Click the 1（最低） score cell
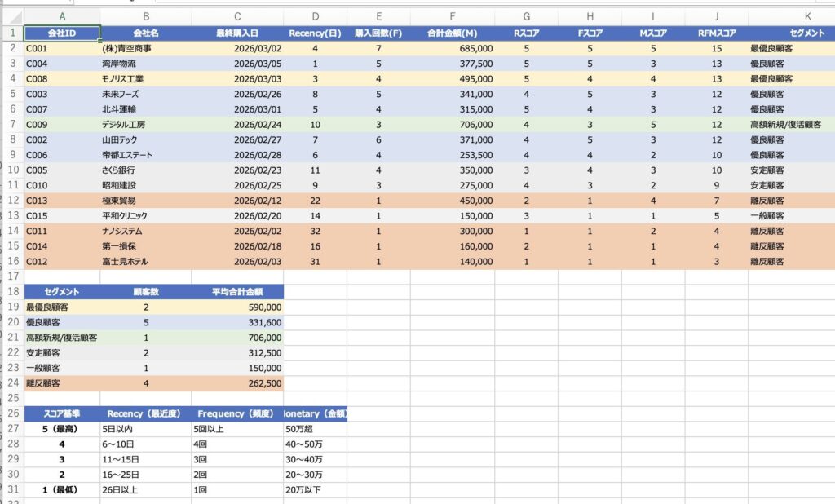 click(62, 489)
